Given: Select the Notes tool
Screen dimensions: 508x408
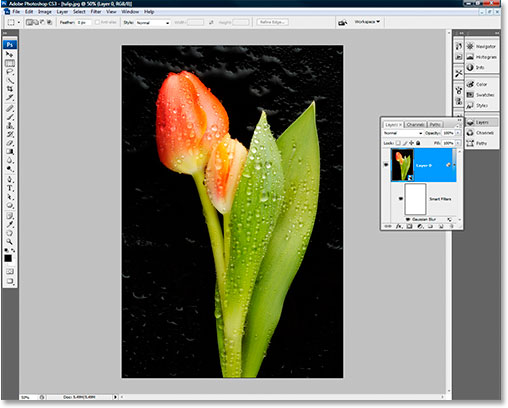Looking at the screenshot, I should (x=10, y=216).
